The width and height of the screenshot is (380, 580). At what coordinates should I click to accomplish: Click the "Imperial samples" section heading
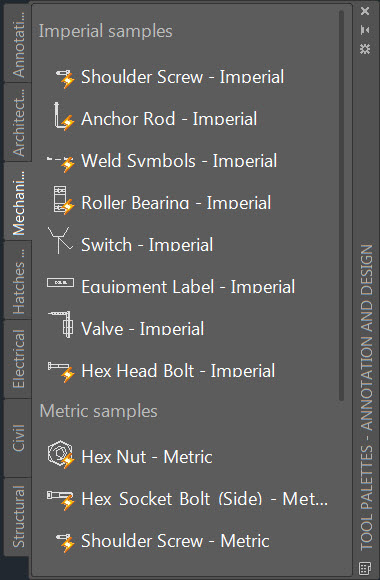(106, 31)
